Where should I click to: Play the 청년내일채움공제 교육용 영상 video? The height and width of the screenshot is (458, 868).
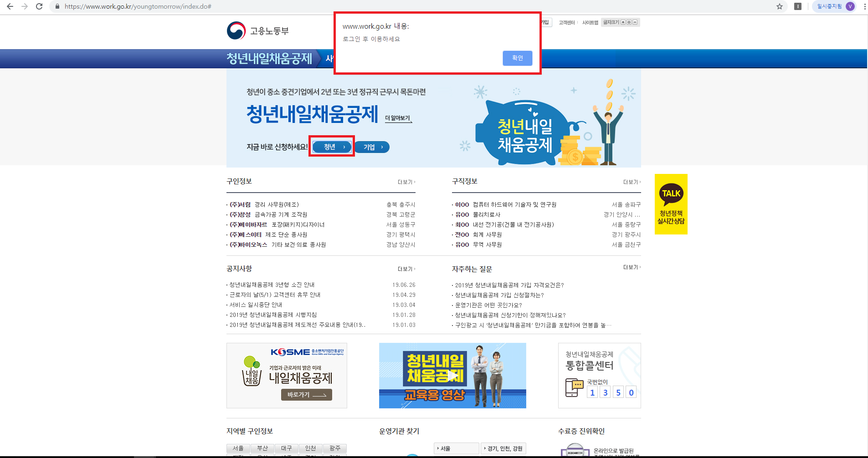452,376
